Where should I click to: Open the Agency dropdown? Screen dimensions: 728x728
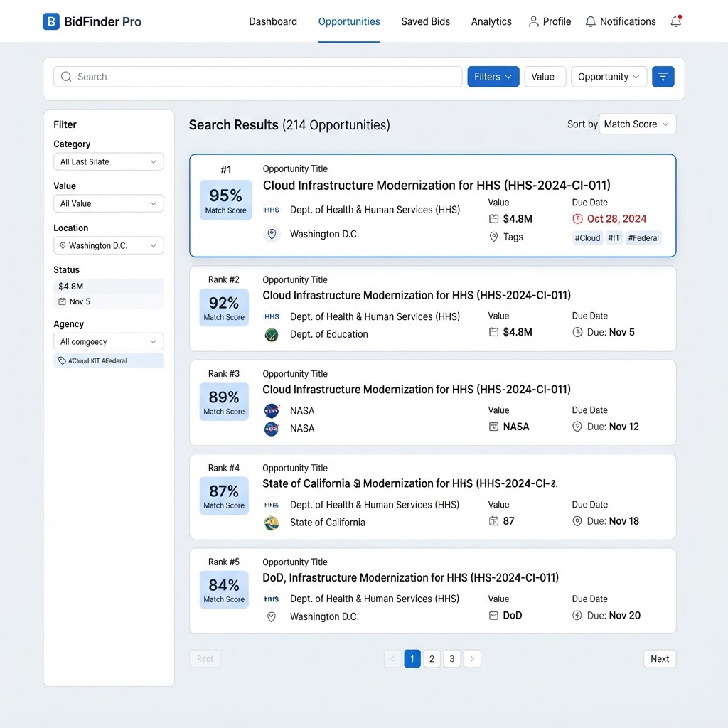point(109,342)
